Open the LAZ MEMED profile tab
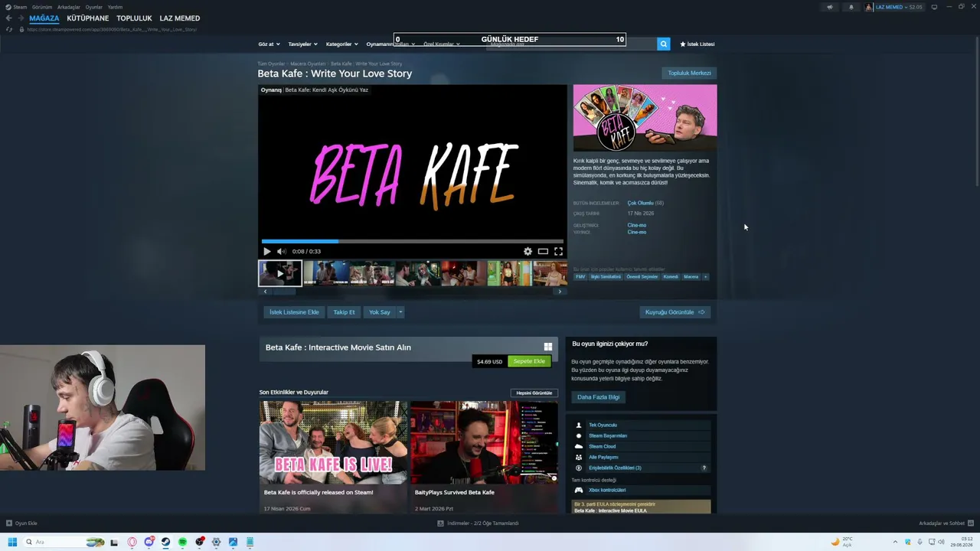 pyautogui.click(x=180, y=18)
